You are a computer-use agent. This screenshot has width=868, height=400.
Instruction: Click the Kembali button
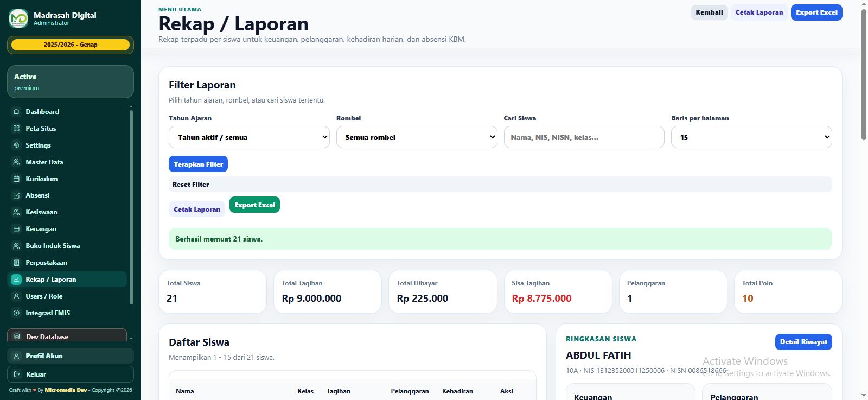709,12
